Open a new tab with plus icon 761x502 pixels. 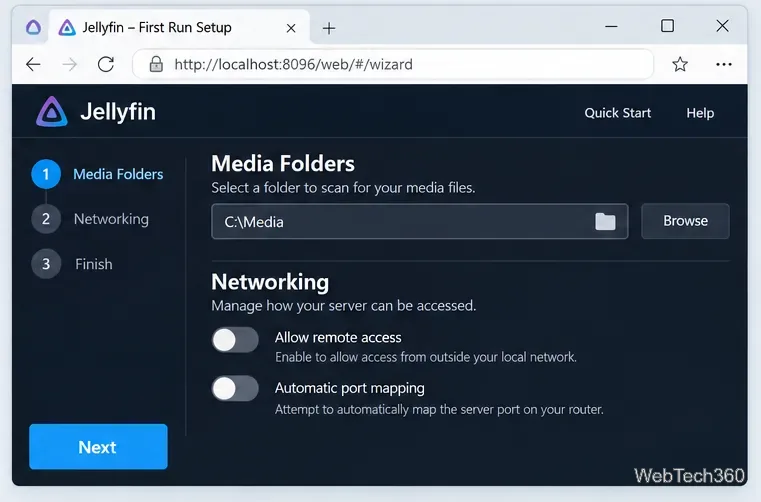pyautogui.click(x=329, y=28)
